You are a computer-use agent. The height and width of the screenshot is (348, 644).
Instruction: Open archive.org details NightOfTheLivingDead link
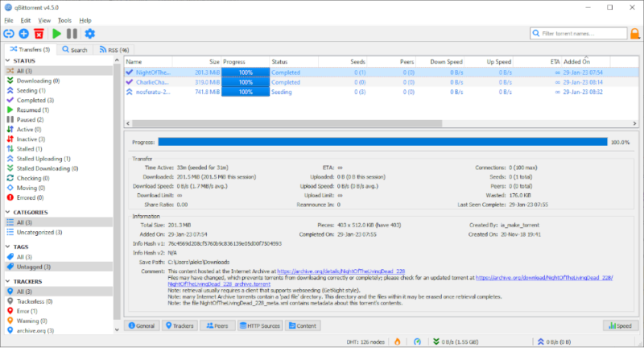tap(341, 271)
